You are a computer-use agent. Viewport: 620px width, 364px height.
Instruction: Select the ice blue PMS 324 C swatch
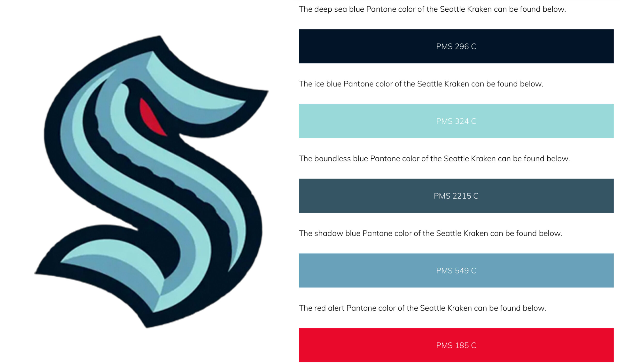[x=456, y=121]
